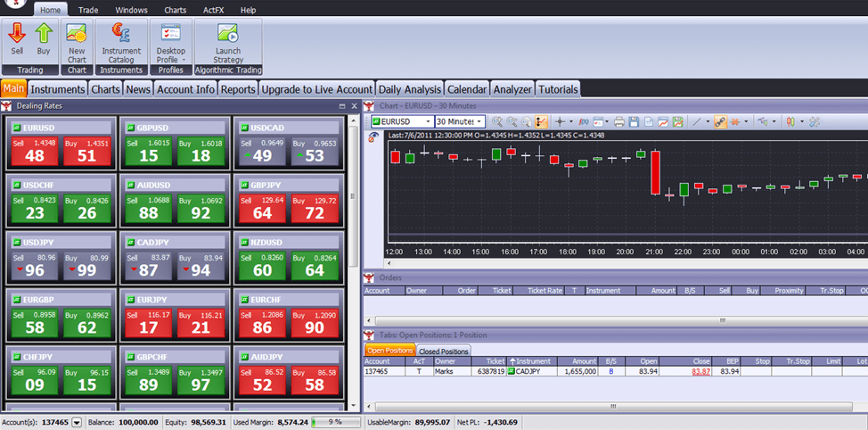The height and width of the screenshot is (430, 868).
Task: Expand the candlestick chart type dropdown arrow
Action: (802, 122)
